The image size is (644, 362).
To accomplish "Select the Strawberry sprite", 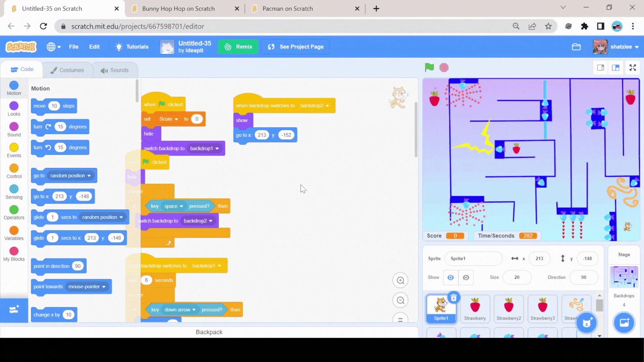I will [x=475, y=309].
